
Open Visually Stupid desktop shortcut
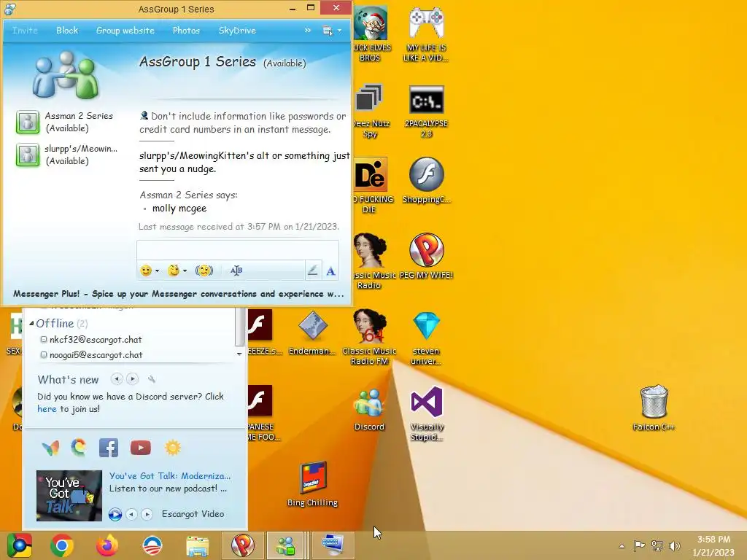pos(427,413)
